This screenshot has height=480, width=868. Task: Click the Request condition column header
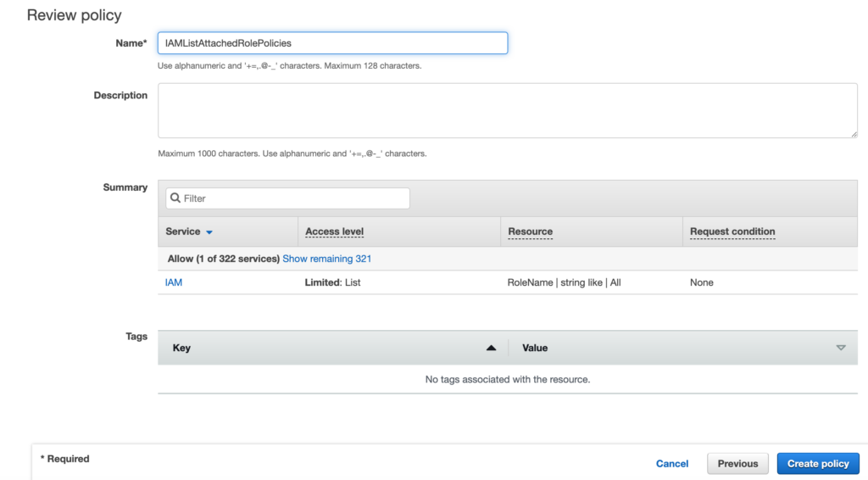coord(732,232)
